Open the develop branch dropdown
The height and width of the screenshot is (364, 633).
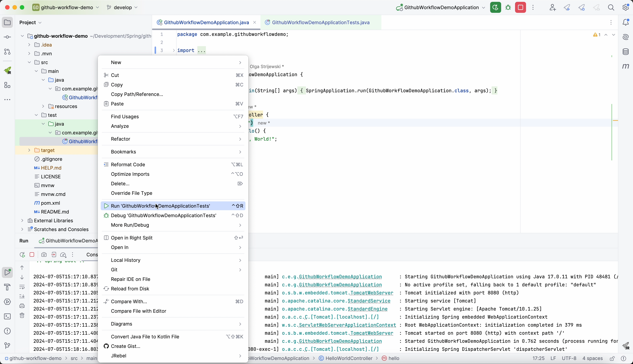(x=123, y=8)
